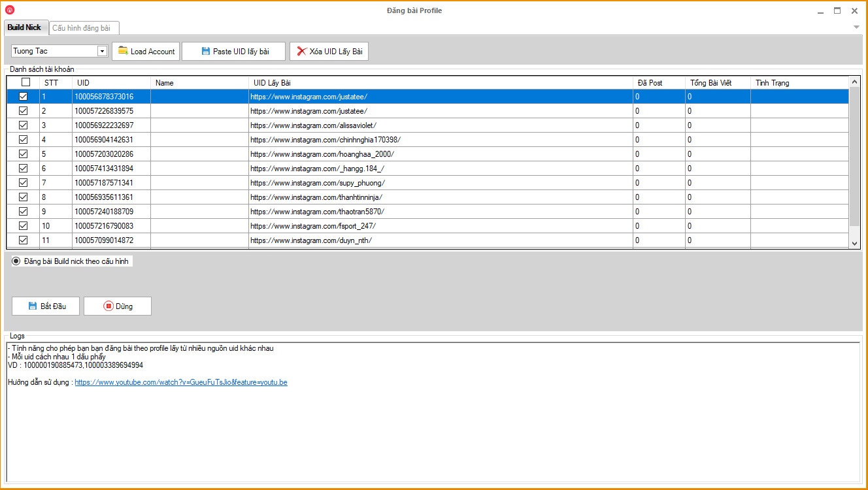This screenshot has height=490, width=868.
Task: Click Tình Trạng column header
Action: coord(799,83)
